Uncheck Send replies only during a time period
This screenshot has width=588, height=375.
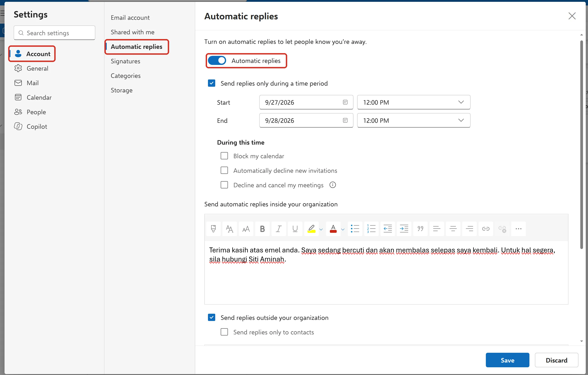pyautogui.click(x=211, y=83)
